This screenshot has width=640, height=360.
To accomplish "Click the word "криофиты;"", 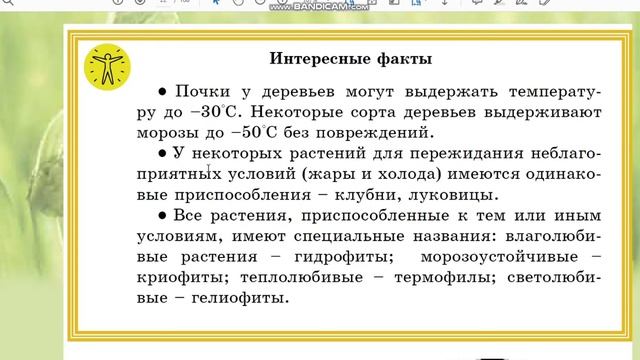I will click(183, 278).
